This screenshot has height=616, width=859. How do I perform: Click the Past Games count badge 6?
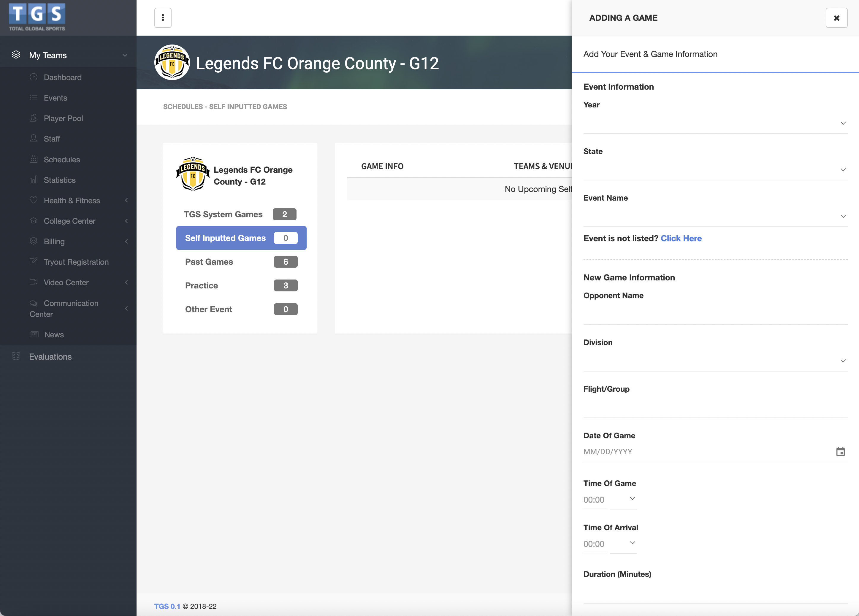[x=286, y=262]
